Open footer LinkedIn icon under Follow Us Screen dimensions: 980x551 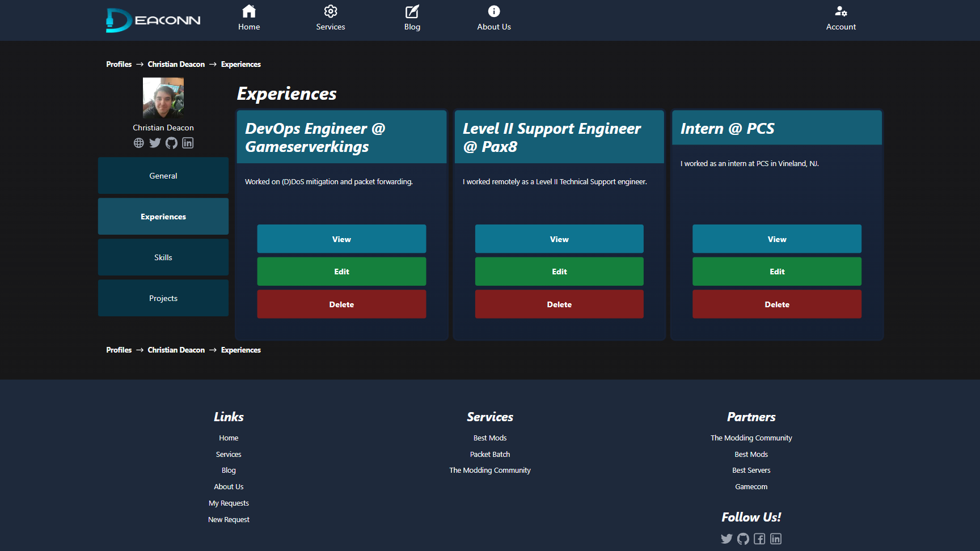point(776,539)
